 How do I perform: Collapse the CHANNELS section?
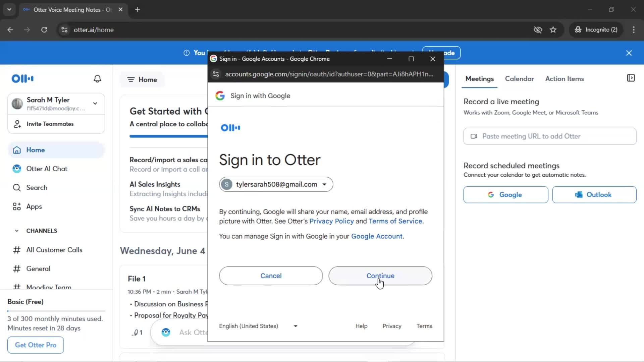coord(17,231)
